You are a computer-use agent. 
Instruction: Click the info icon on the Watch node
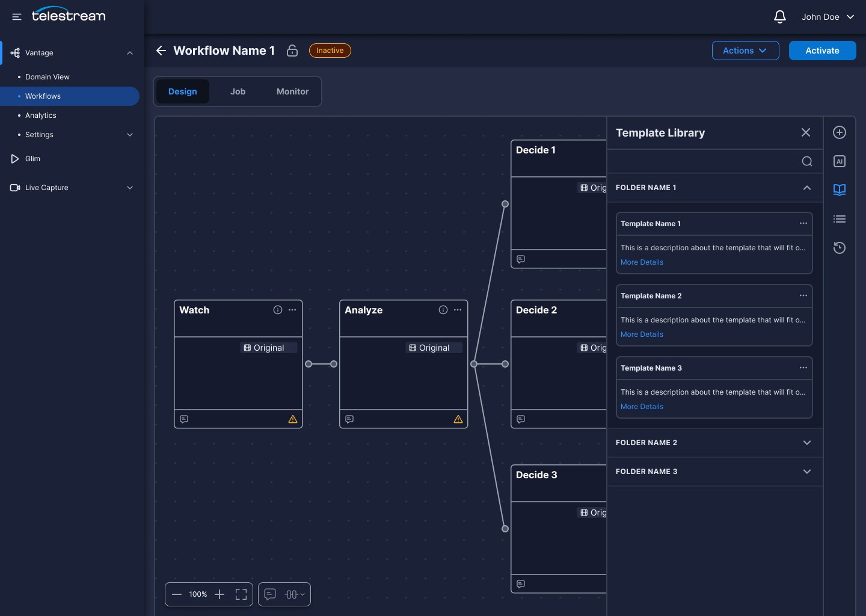click(x=278, y=310)
